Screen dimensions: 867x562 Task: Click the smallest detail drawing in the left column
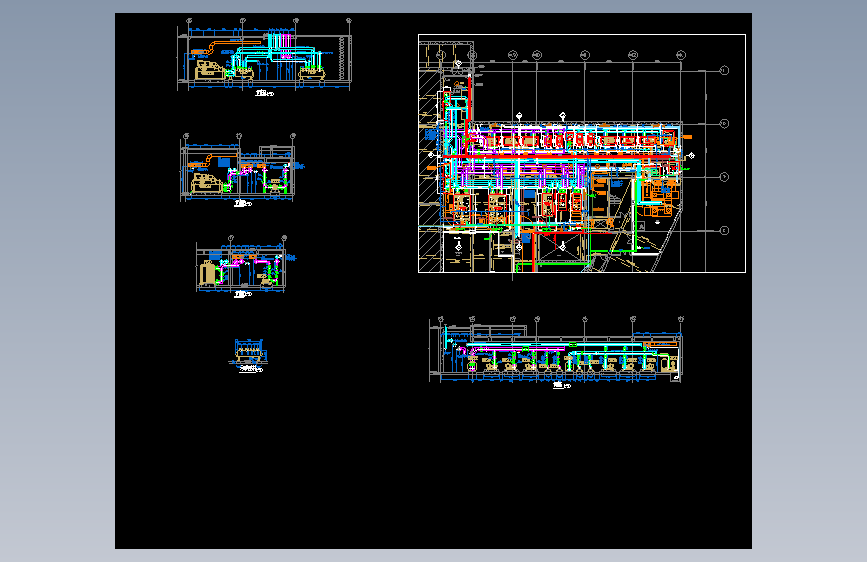tap(248, 355)
